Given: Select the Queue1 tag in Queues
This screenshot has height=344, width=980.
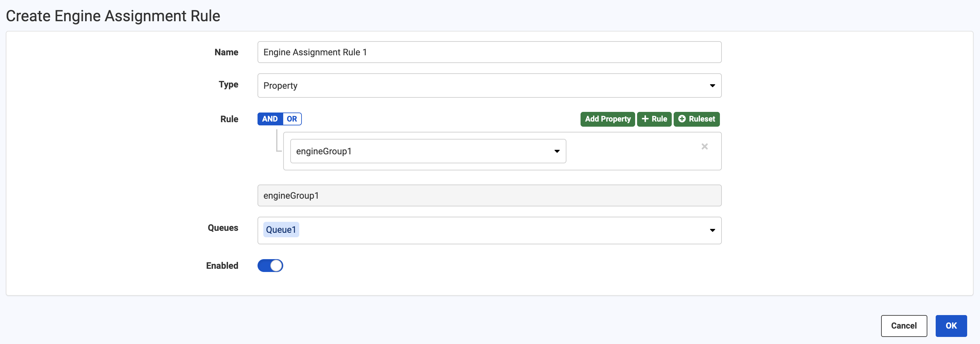Looking at the screenshot, I should click(281, 230).
